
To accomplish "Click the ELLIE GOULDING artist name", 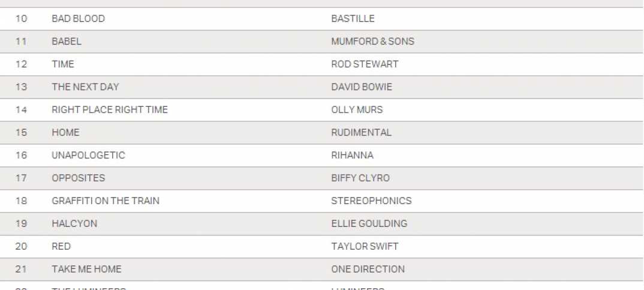I will [x=369, y=224].
